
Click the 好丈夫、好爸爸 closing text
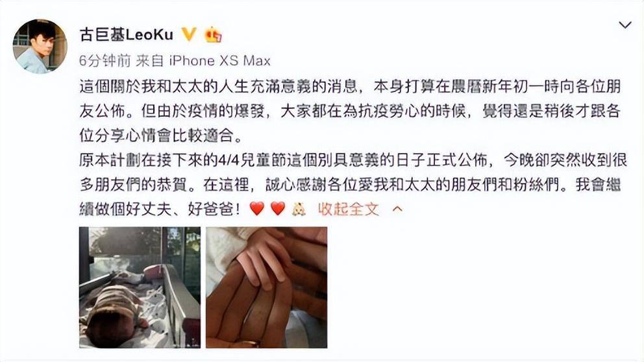180,209
